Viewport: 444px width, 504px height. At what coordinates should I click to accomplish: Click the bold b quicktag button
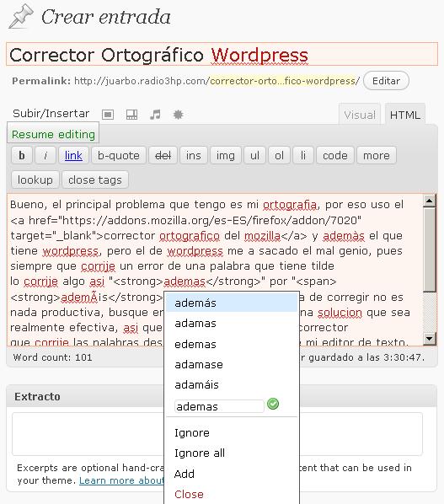point(22,156)
